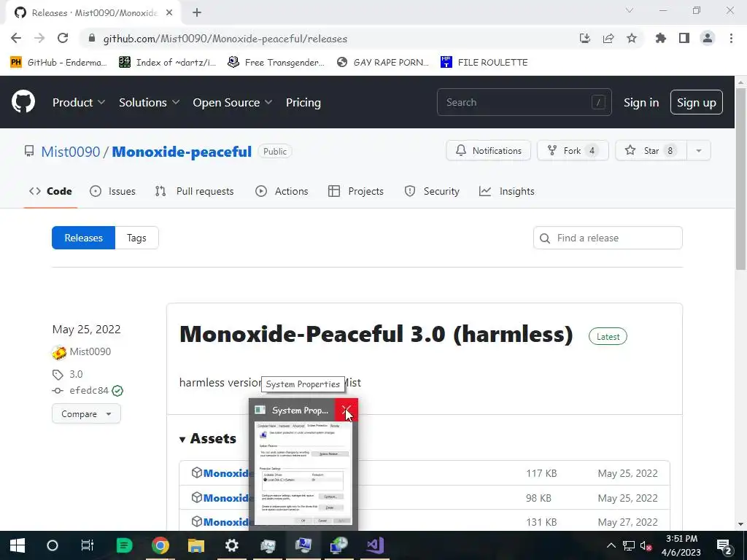Screen dimensions: 747x560
Task: Switch to the Code tab
Action: (50, 191)
